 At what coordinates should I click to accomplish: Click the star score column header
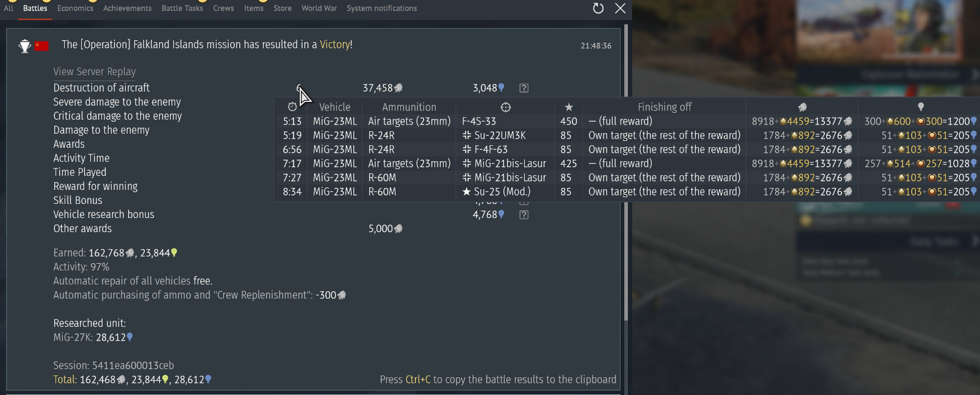(x=569, y=107)
